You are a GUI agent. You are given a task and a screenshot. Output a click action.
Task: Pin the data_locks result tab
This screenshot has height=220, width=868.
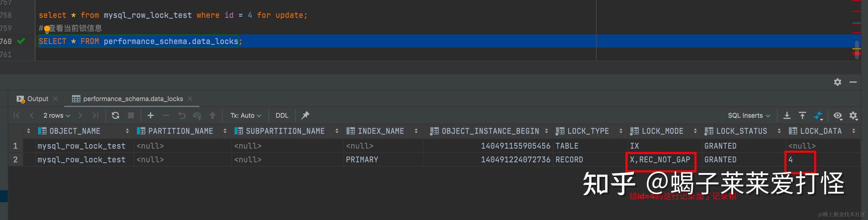pyautogui.click(x=305, y=116)
